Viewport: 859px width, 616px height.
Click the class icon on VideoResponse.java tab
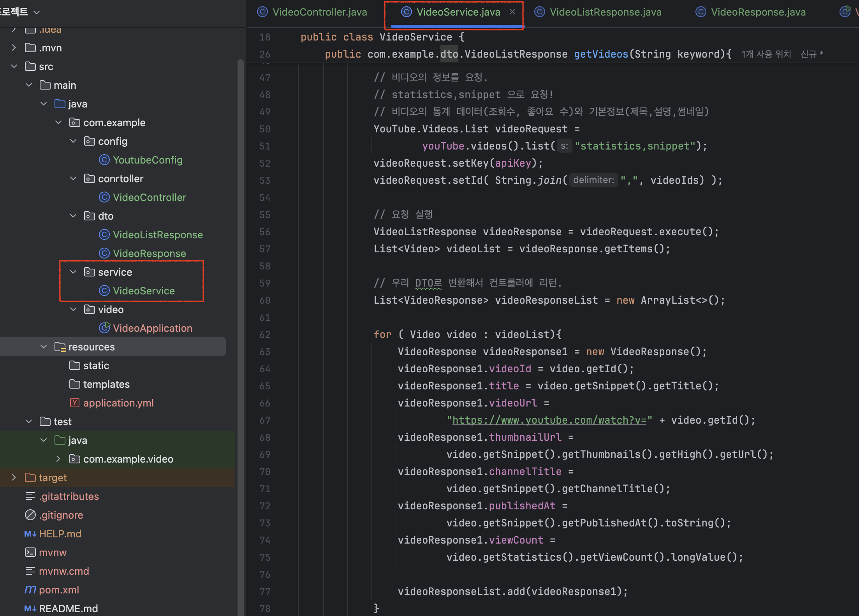click(701, 12)
